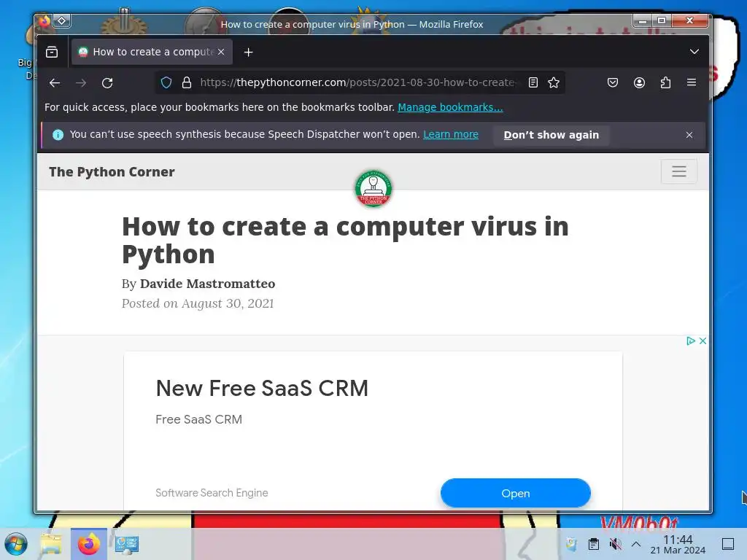The width and height of the screenshot is (747, 560).
Task: Click The Python Corner site title
Action: 112,172
